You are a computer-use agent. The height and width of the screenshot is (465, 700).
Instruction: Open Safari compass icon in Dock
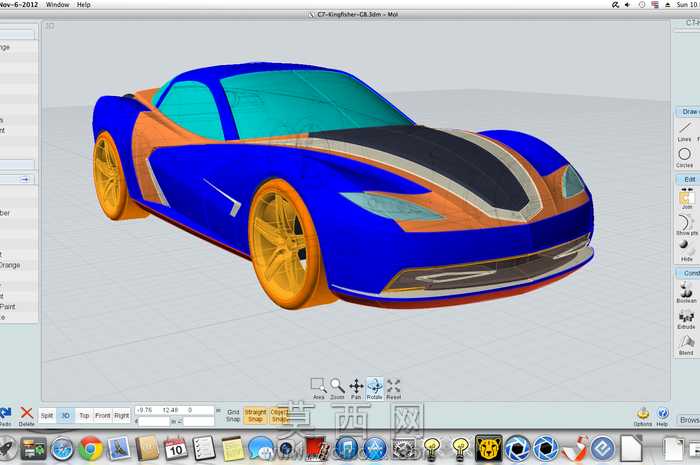click(62, 449)
